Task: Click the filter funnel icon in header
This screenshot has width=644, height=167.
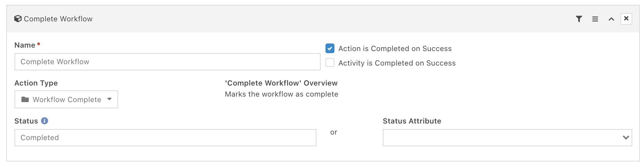Action: click(579, 19)
